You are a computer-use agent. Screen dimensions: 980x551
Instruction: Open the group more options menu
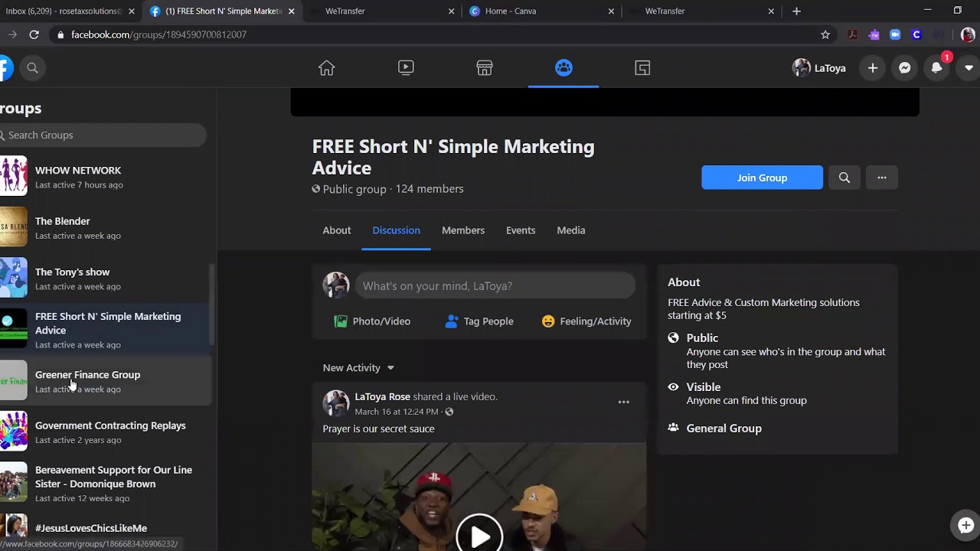[882, 178]
